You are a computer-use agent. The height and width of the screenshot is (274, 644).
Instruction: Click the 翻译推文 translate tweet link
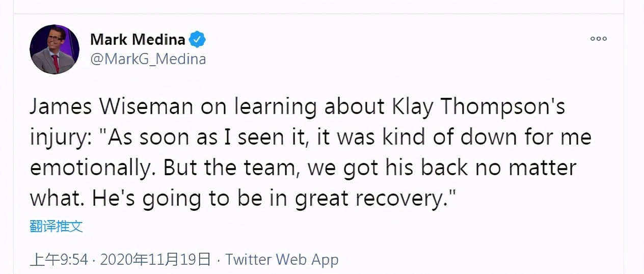56,226
